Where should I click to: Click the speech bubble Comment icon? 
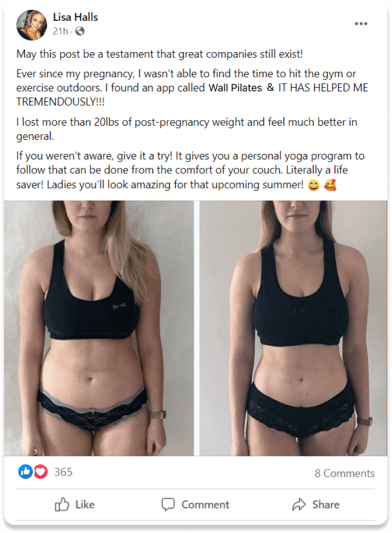[168, 504]
